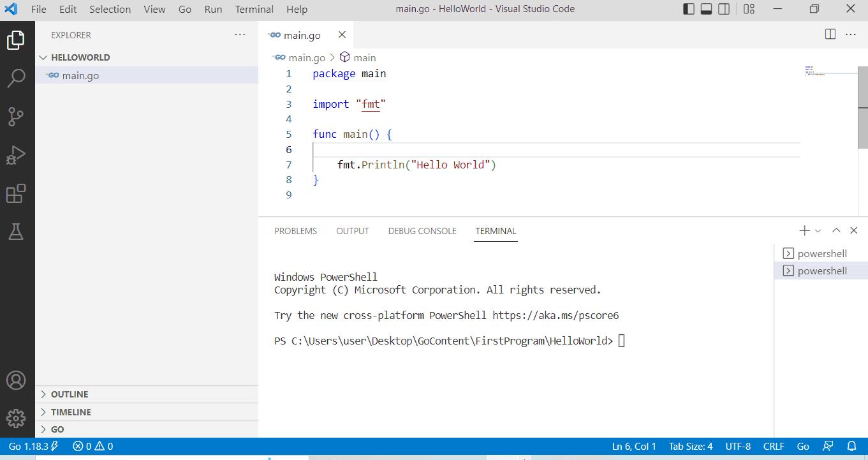Click the CRLF line ending indicator
Image resolution: width=868 pixels, height=460 pixels.
[x=774, y=446]
